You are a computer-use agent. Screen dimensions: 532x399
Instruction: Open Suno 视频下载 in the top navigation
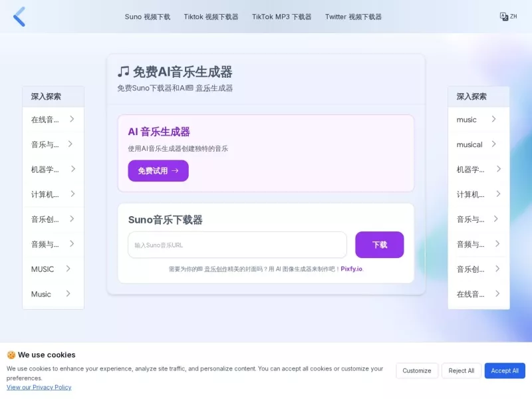tap(147, 17)
